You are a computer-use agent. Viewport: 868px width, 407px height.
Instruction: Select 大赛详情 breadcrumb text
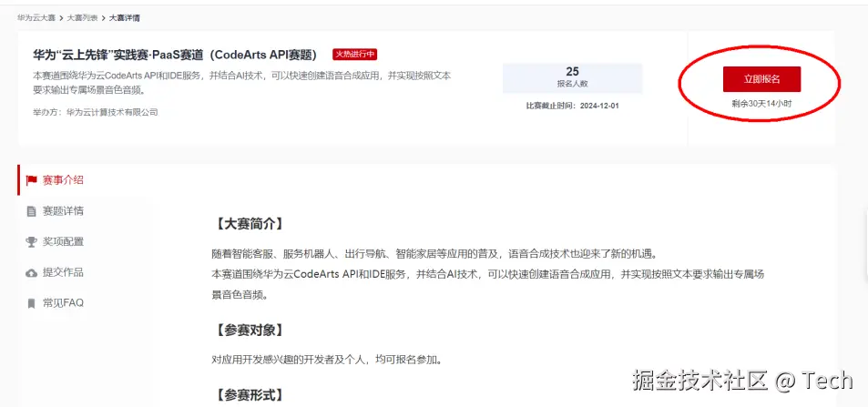click(x=125, y=17)
